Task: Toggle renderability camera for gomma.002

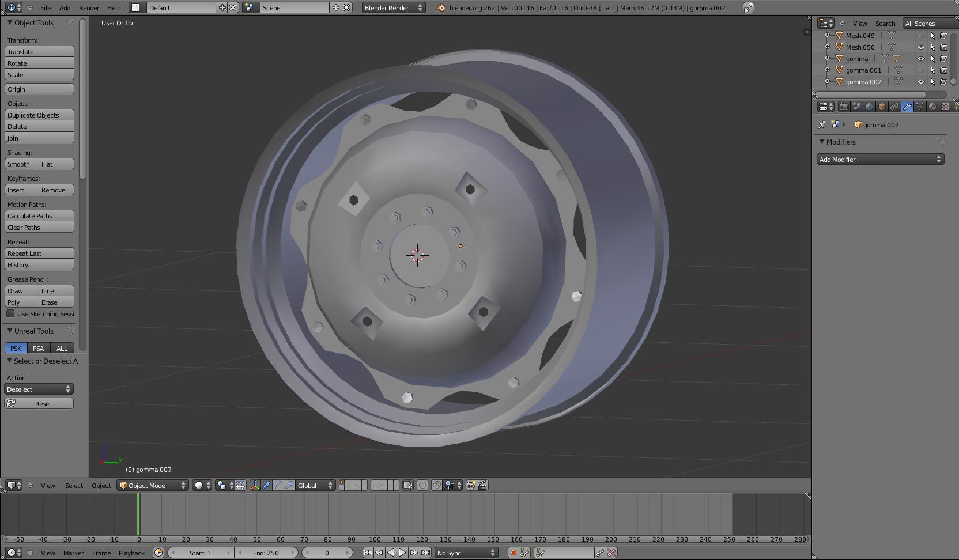Action: 944,82
